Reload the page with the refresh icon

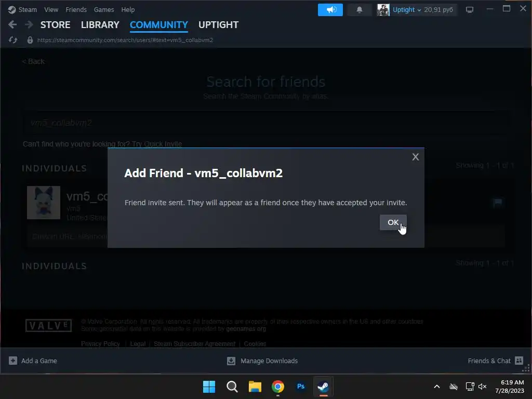(13, 40)
